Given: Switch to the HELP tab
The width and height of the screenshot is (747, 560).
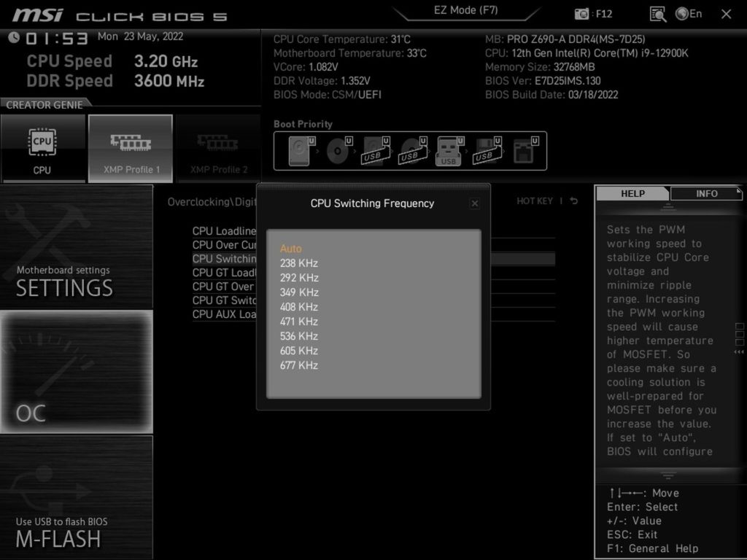Looking at the screenshot, I should [632, 193].
